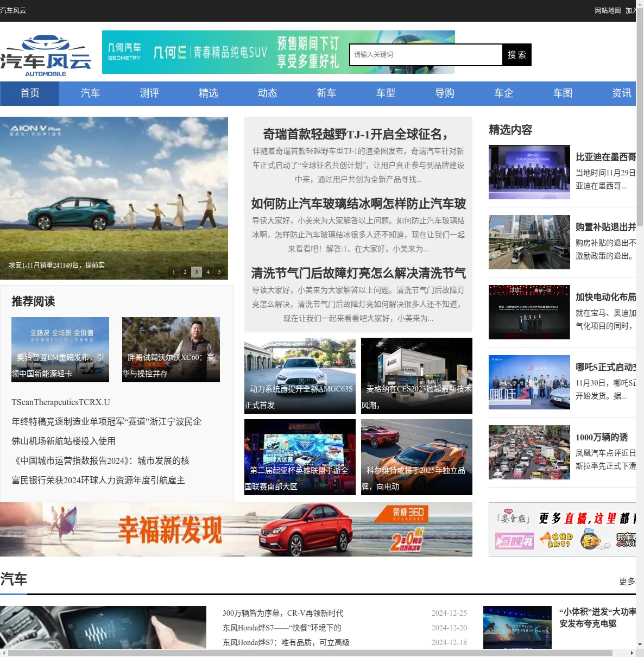Switch carousel to slide 2
Screen dimensions: 644x657
pos(185,271)
